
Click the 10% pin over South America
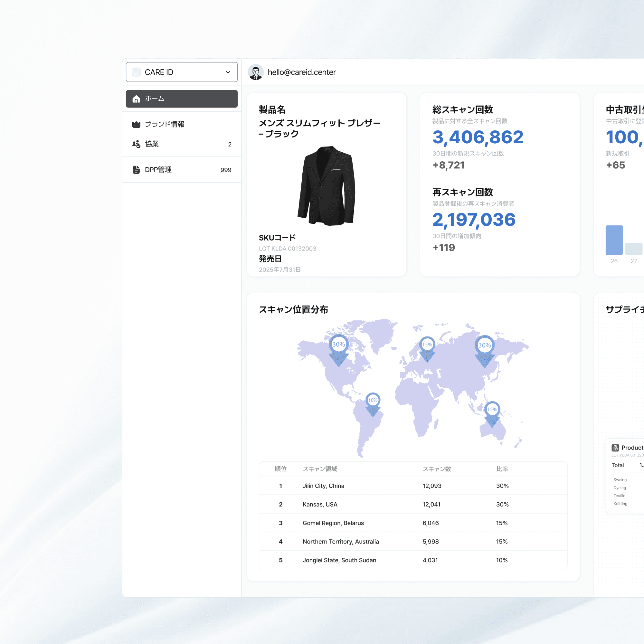click(x=373, y=400)
